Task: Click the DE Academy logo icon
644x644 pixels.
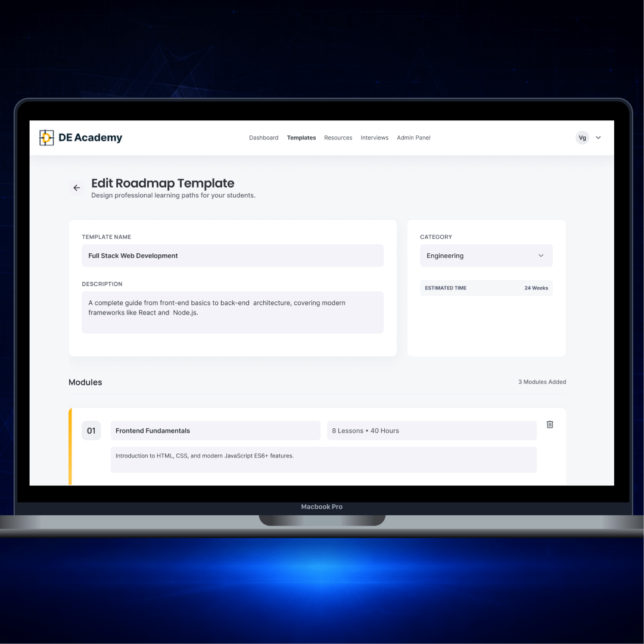Action: point(46,138)
